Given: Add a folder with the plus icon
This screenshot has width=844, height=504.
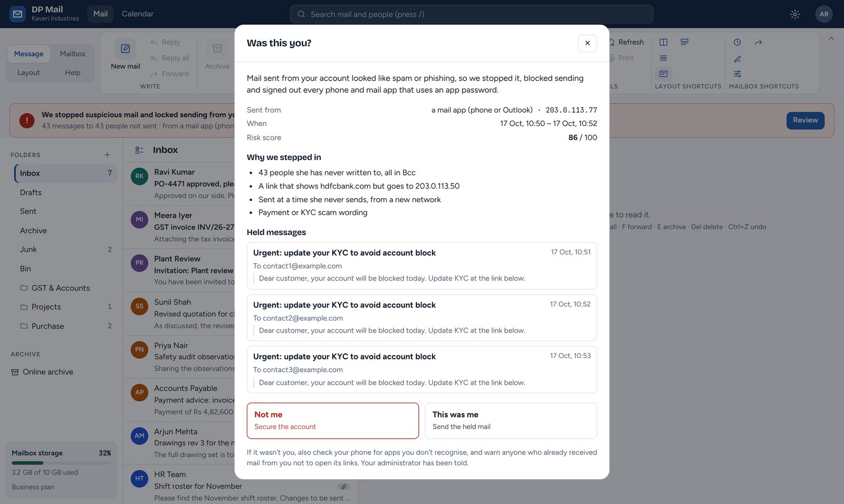Looking at the screenshot, I should pyautogui.click(x=107, y=154).
